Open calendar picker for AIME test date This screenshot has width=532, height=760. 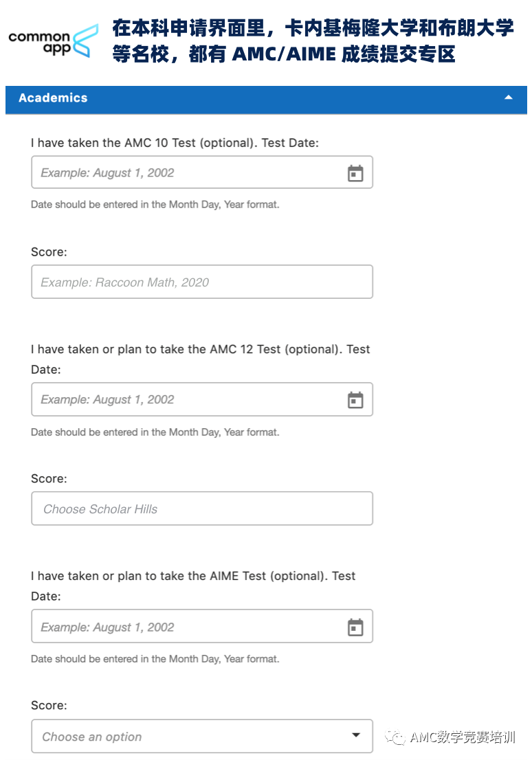[x=355, y=627]
